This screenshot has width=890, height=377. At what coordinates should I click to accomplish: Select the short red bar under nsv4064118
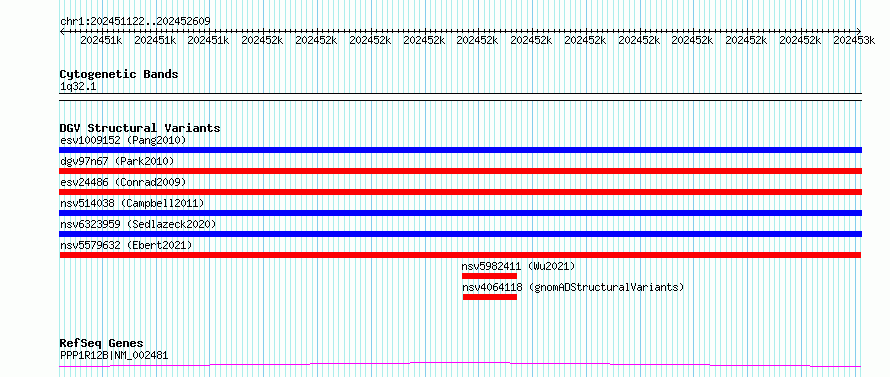coord(490,297)
